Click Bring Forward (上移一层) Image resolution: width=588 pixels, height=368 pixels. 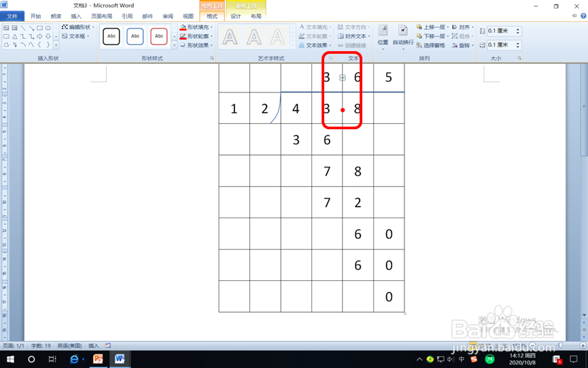point(432,27)
